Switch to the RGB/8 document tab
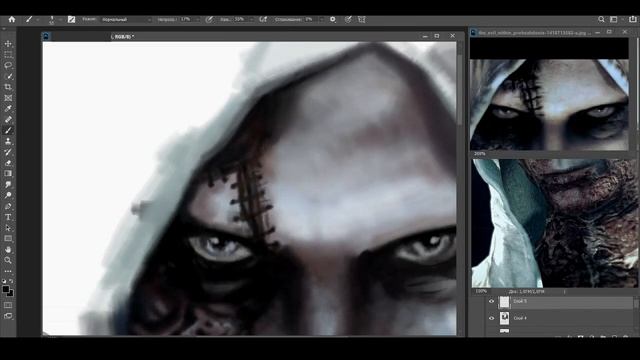 point(122,36)
